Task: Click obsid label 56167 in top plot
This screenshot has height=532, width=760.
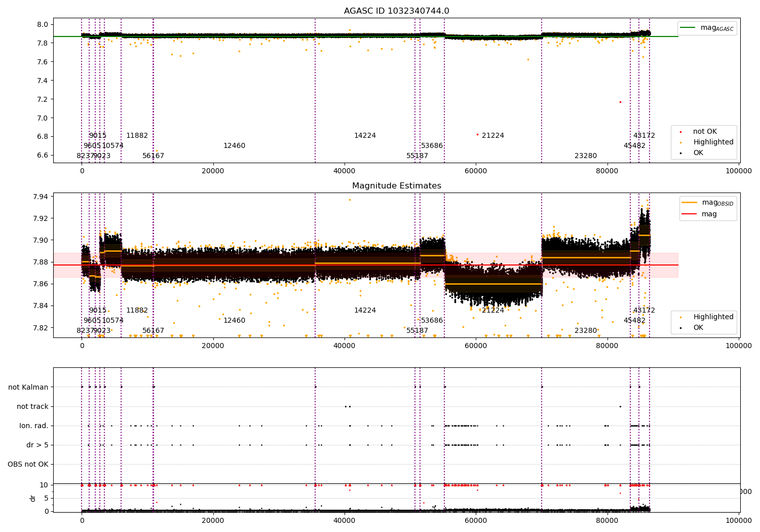Action: [x=153, y=156]
